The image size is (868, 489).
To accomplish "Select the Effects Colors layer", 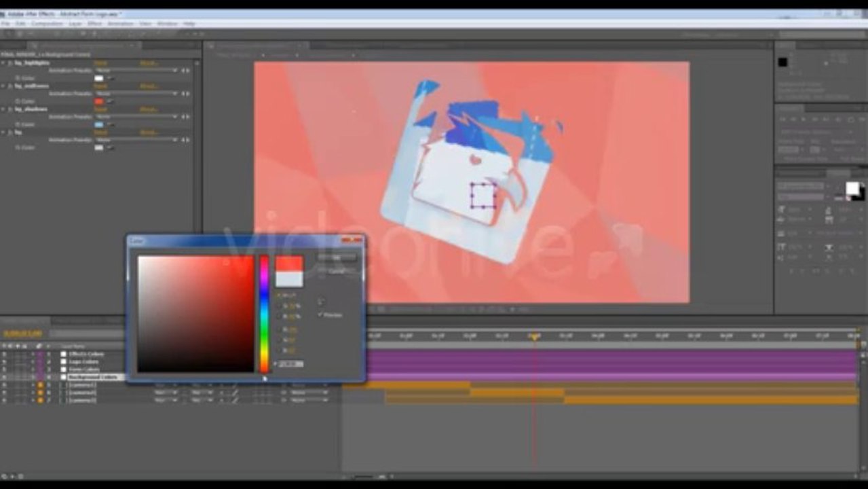I will (86, 355).
